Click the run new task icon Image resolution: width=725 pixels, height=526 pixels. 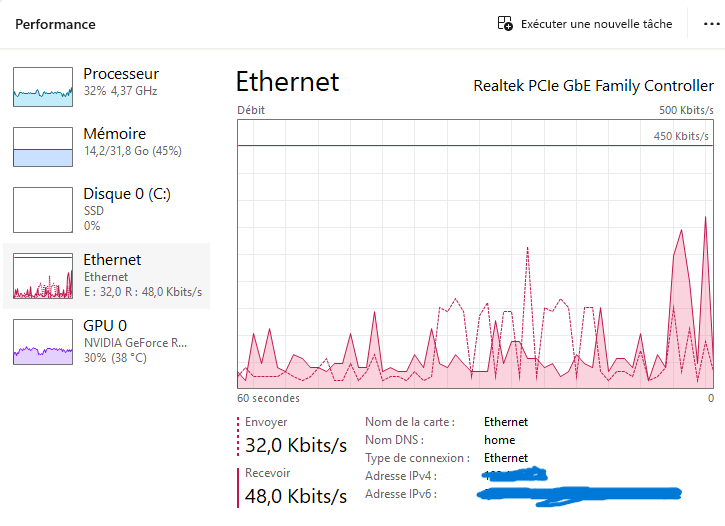pos(505,23)
